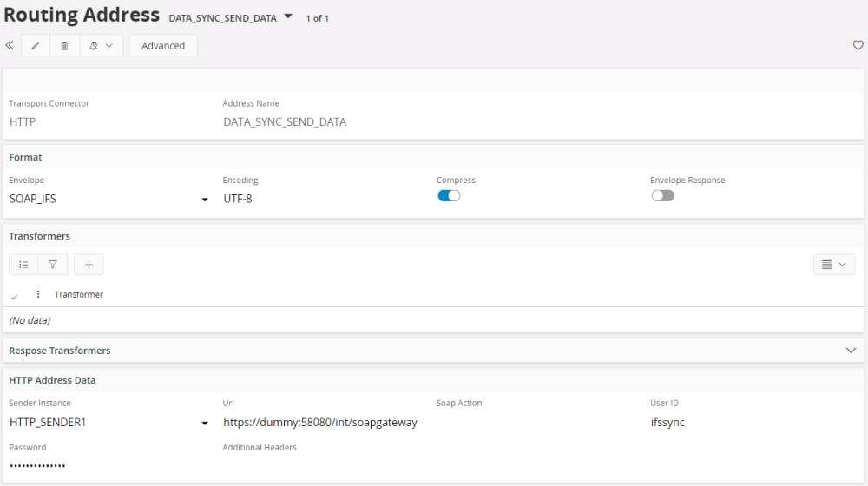Click the Advanced button
Image resolution: width=868 pixels, height=486 pixels.
pyautogui.click(x=163, y=46)
